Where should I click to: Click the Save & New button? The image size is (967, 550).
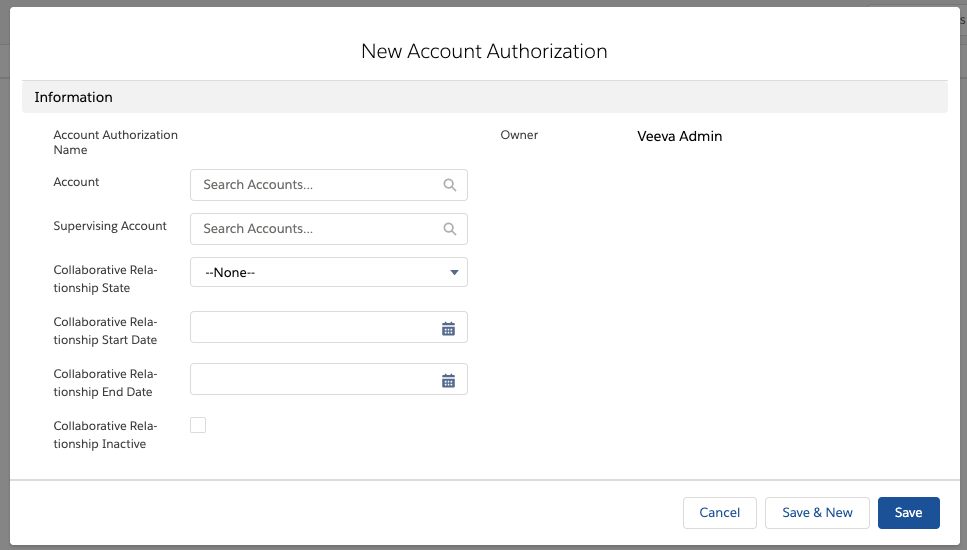coord(817,513)
